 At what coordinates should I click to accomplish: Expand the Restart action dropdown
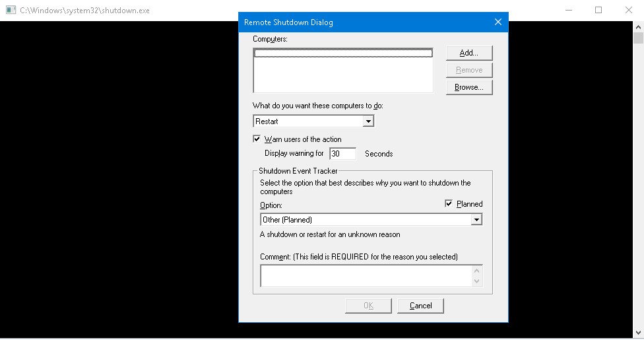pyautogui.click(x=368, y=121)
